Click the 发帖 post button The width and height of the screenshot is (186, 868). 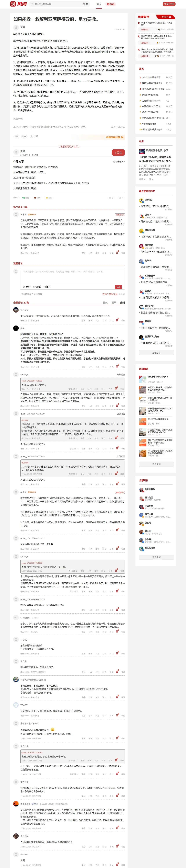[x=111, y=4]
